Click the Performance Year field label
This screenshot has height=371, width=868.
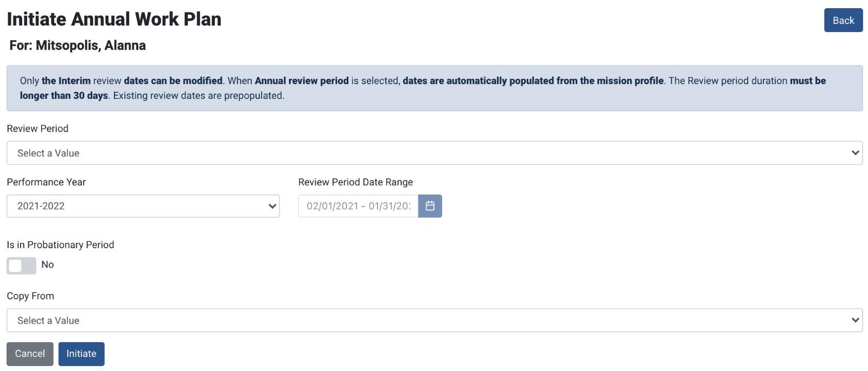pos(46,182)
